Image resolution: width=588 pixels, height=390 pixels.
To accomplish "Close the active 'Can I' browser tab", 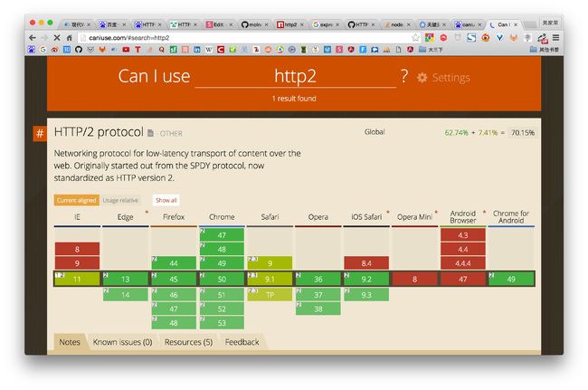I will point(516,24).
